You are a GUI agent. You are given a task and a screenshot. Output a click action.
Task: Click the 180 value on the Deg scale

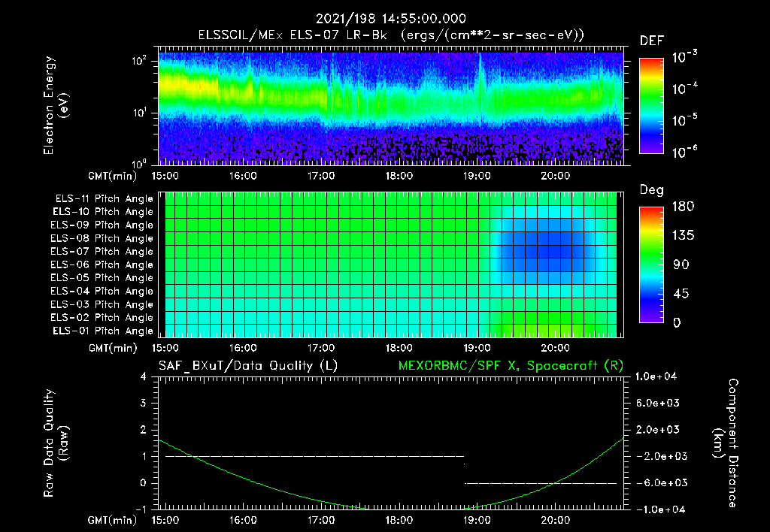683,207
